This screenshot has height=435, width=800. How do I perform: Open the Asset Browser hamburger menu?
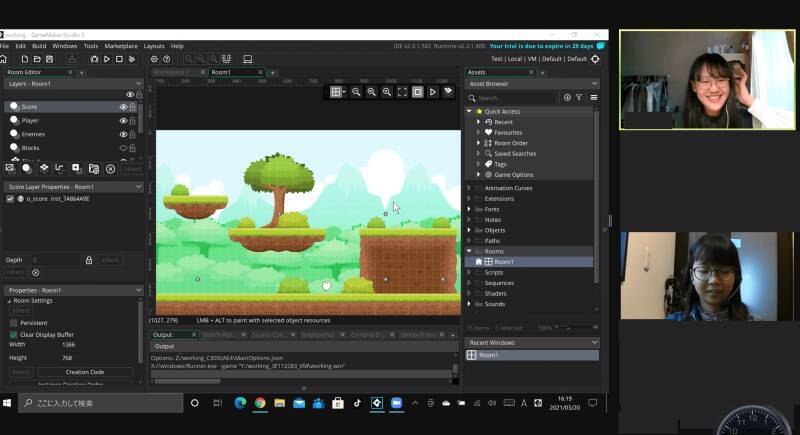[594, 97]
